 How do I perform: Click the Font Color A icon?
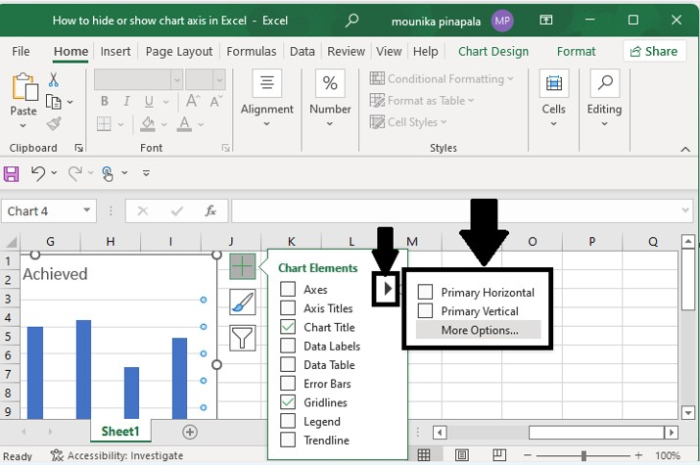184,124
